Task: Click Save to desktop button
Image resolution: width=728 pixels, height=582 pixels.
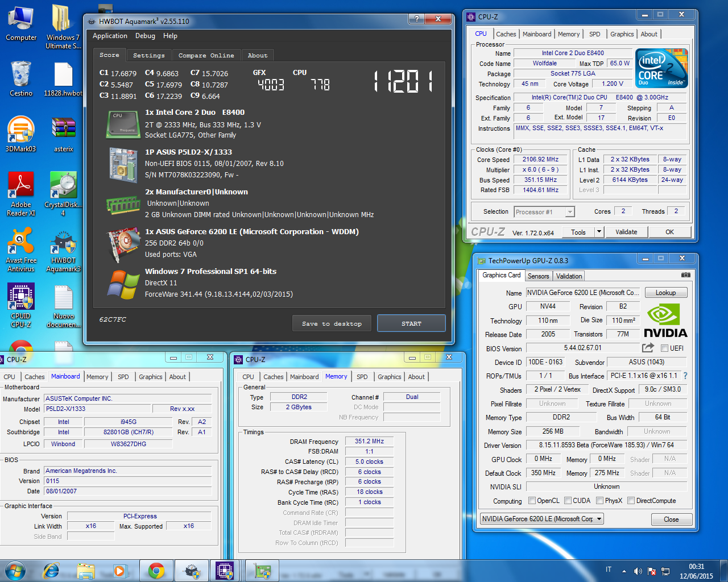Action: click(332, 323)
